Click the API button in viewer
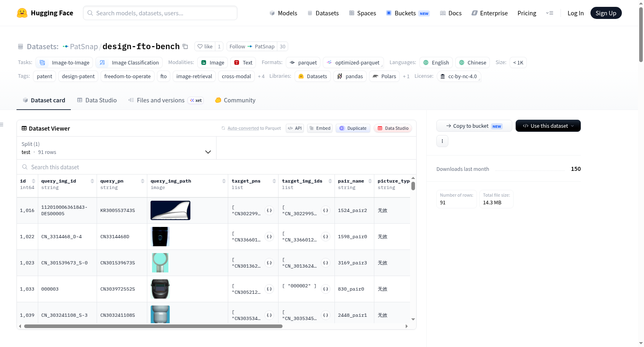 click(295, 128)
